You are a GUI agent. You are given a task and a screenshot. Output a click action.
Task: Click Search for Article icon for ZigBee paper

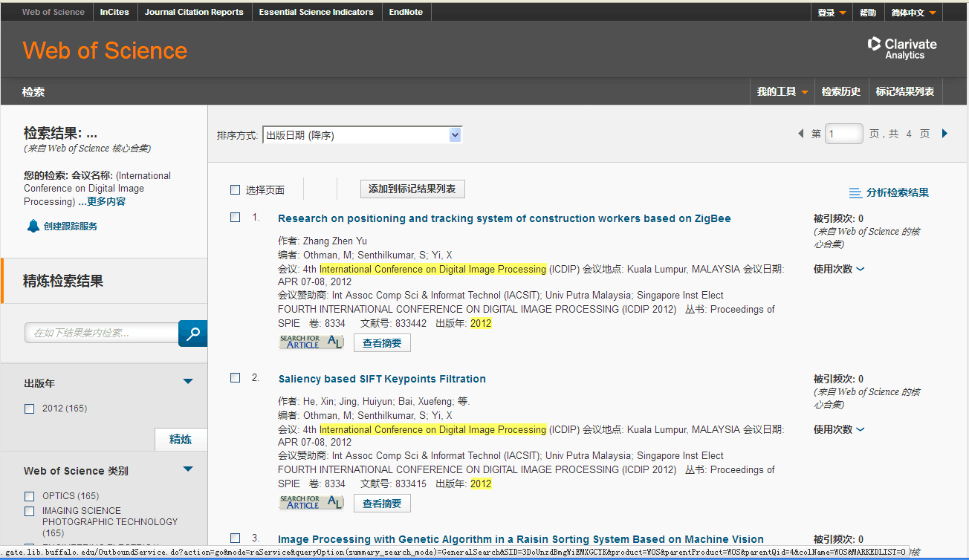click(311, 342)
